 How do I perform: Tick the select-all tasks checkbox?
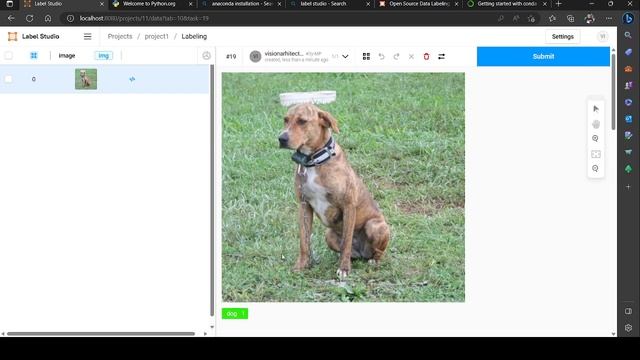coord(9,56)
